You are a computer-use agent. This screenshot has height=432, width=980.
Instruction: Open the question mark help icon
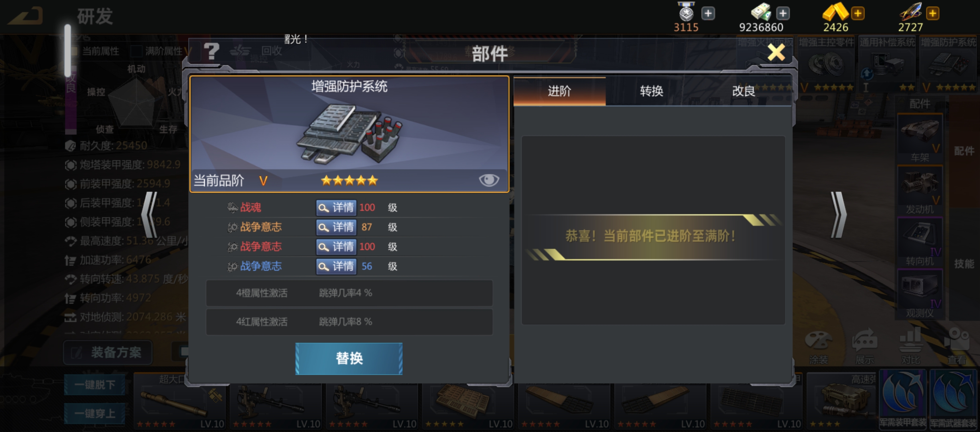click(x=211, y=51)
